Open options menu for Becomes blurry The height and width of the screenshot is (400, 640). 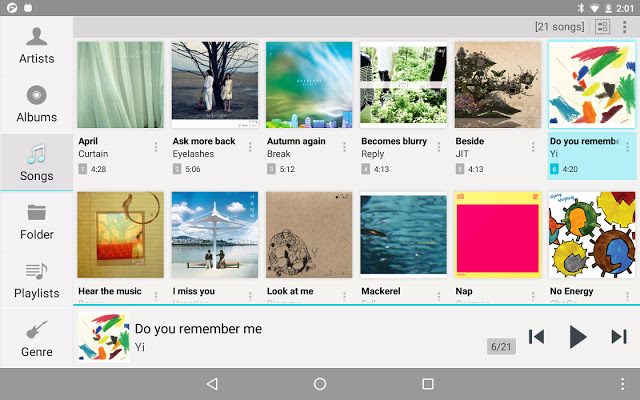click(439, 147)
